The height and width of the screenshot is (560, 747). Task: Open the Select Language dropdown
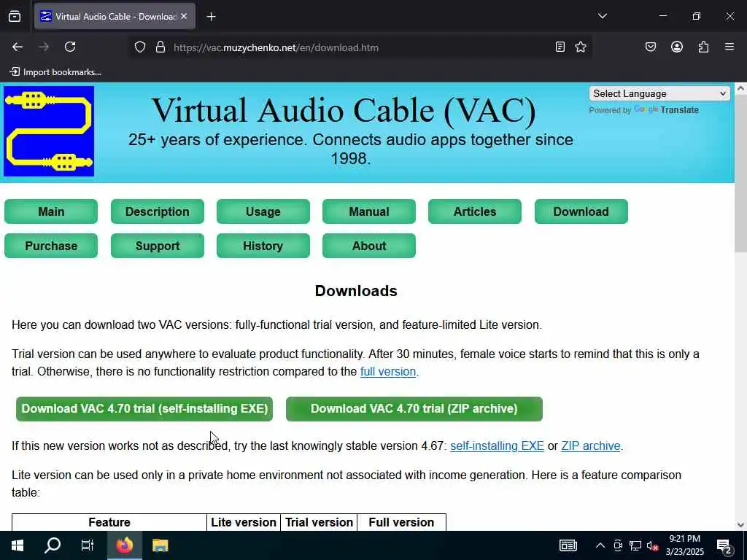[659, 94]
